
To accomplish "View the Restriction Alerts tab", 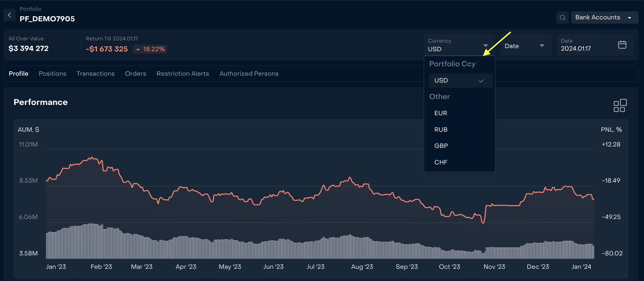I will [183, 74].
